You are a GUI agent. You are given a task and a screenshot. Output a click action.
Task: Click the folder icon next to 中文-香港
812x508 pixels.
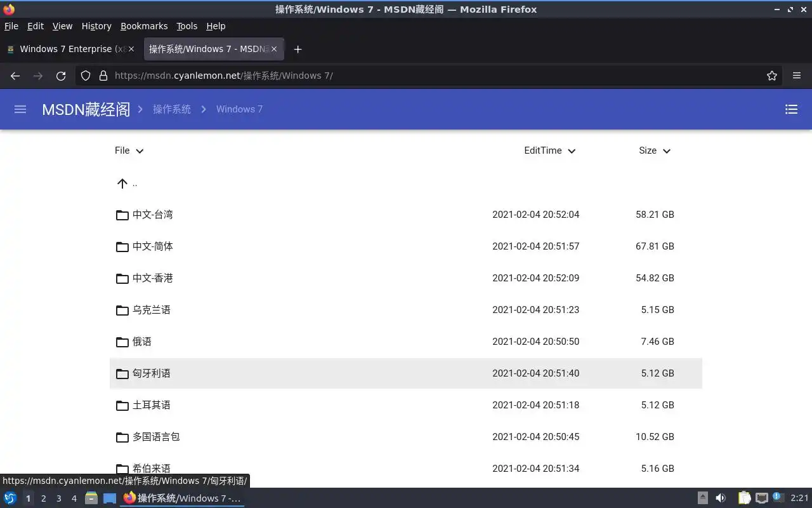coord(122,278)
